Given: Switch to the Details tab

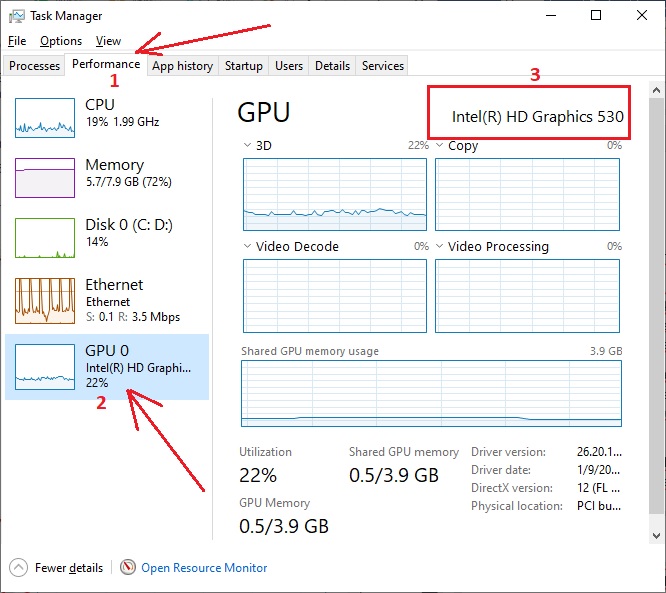Looking at the screenshot, I should tap(333, 66).
